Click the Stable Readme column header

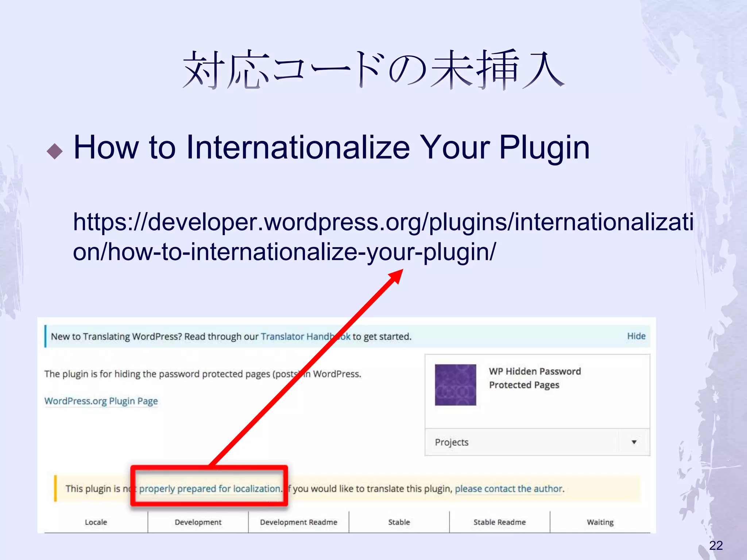[499, 522]
